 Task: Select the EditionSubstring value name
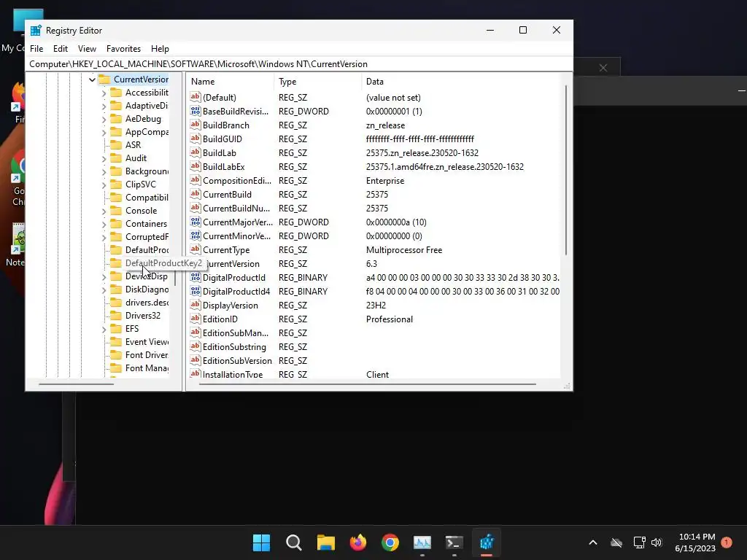[x=234, y=346]
